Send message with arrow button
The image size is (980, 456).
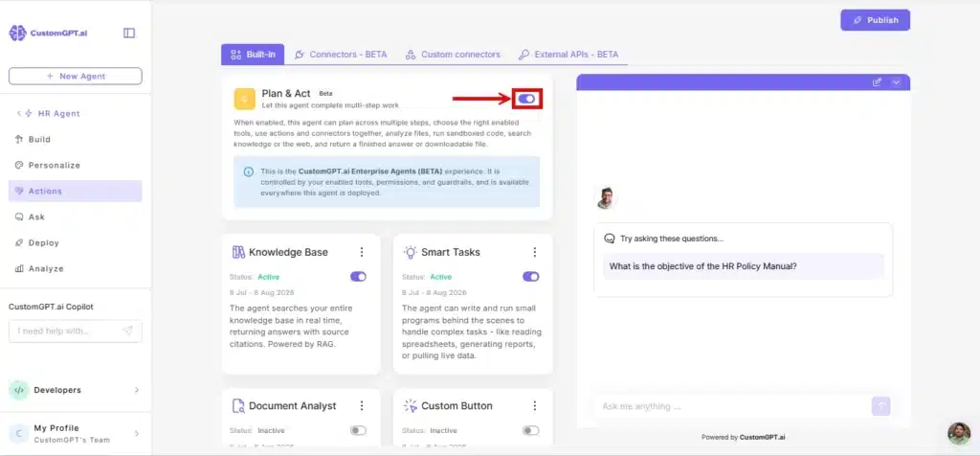point(881,406)
